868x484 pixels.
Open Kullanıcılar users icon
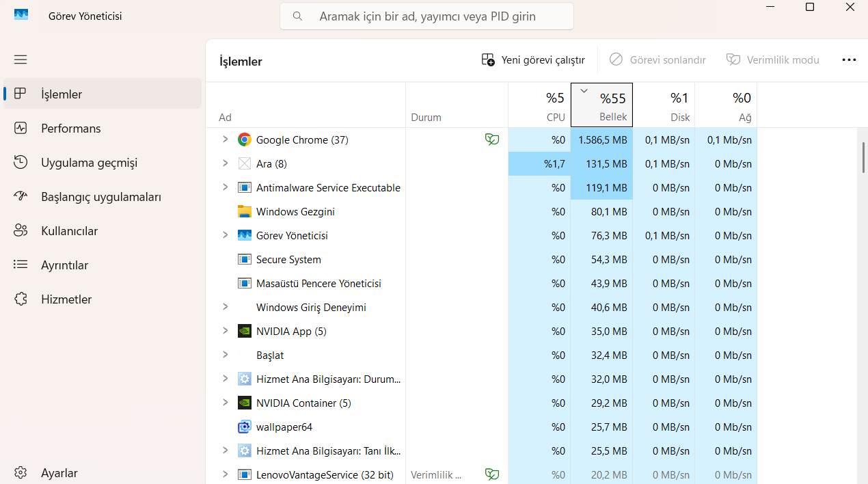tap(21, 231)
